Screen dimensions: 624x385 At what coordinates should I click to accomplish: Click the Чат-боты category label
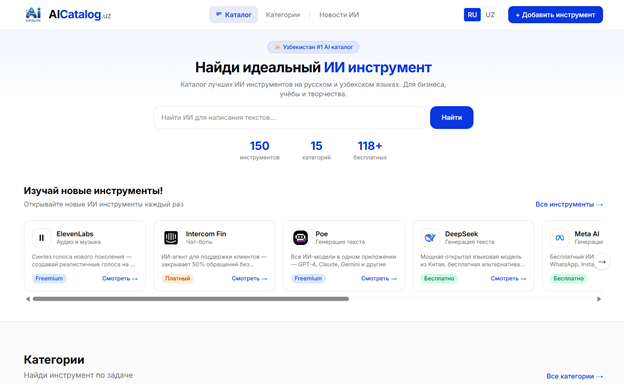point(199,242)
